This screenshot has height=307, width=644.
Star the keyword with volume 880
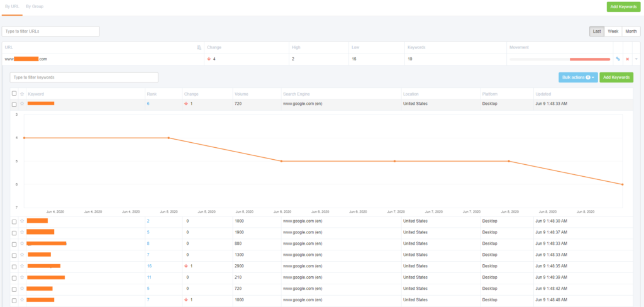coord(22,243)
